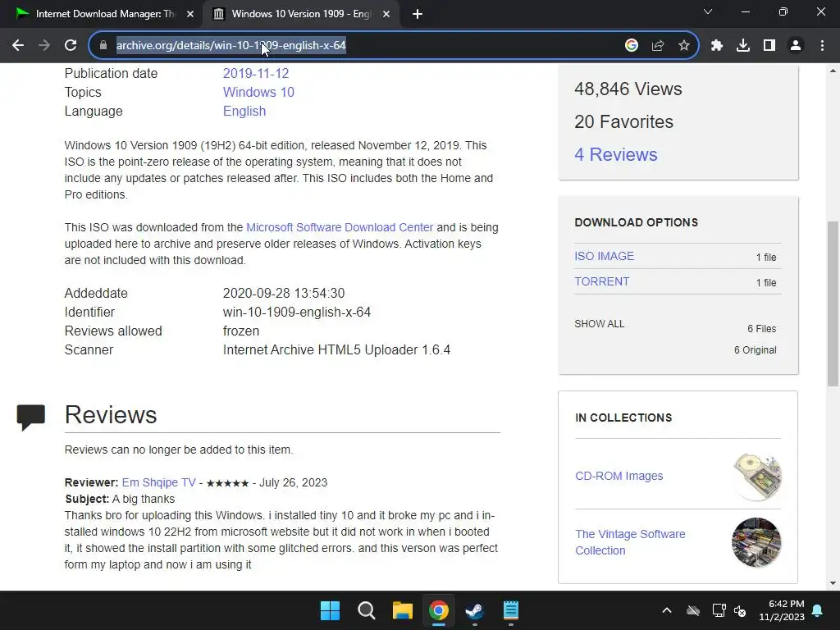Open Microsoft Software Download Center link
The width and height of the screenshot is (840, 630).
(340, 227)
